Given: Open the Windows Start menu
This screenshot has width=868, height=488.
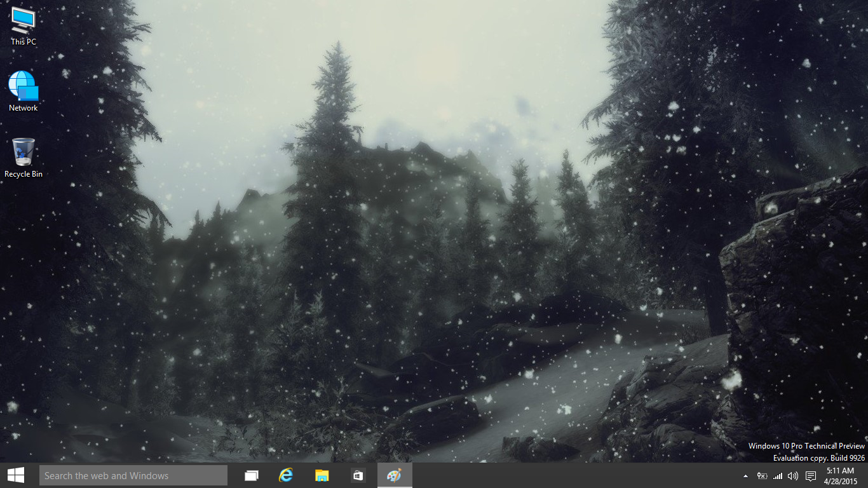Looking at the screenshot, I should click(x=16, y=475).
